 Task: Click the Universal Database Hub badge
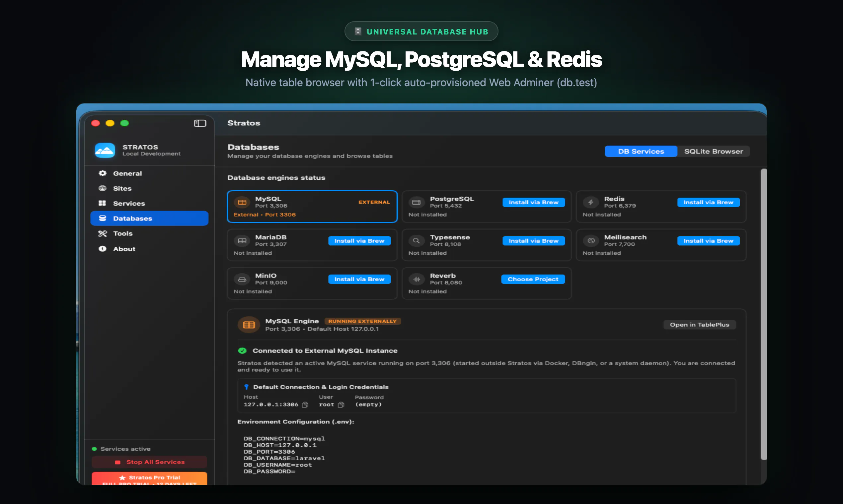421,31
